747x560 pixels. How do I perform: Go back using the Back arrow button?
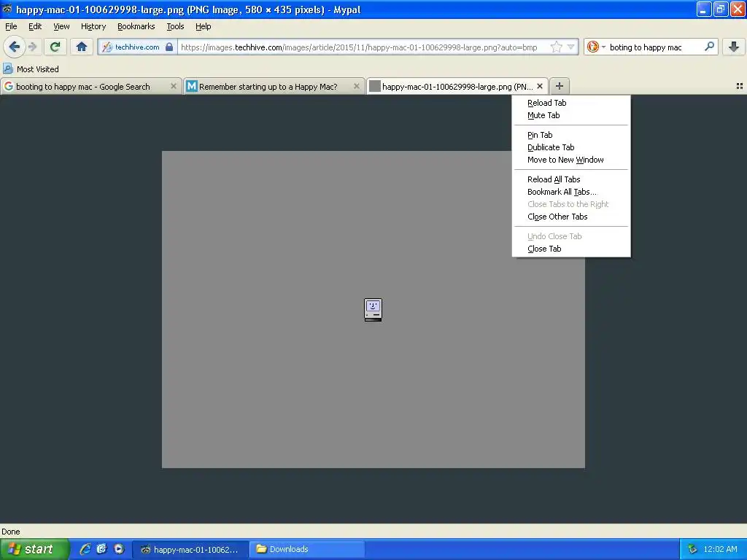point(15,47)
